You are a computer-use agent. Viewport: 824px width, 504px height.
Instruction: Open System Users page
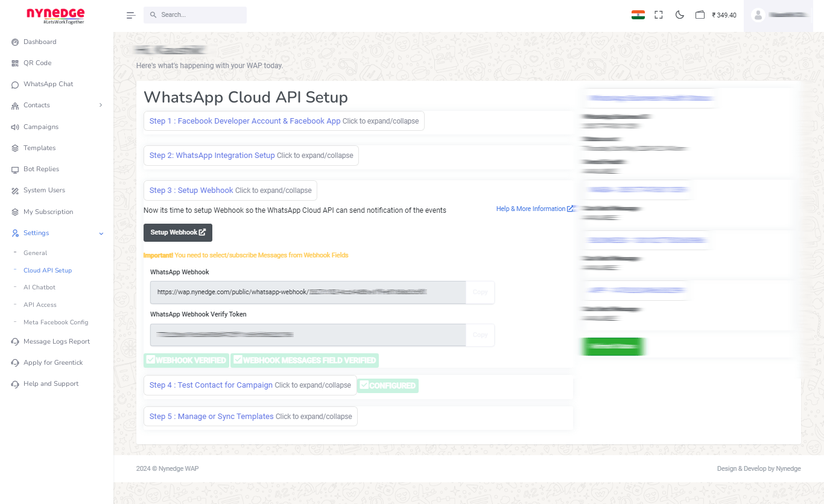coord(44,191)
